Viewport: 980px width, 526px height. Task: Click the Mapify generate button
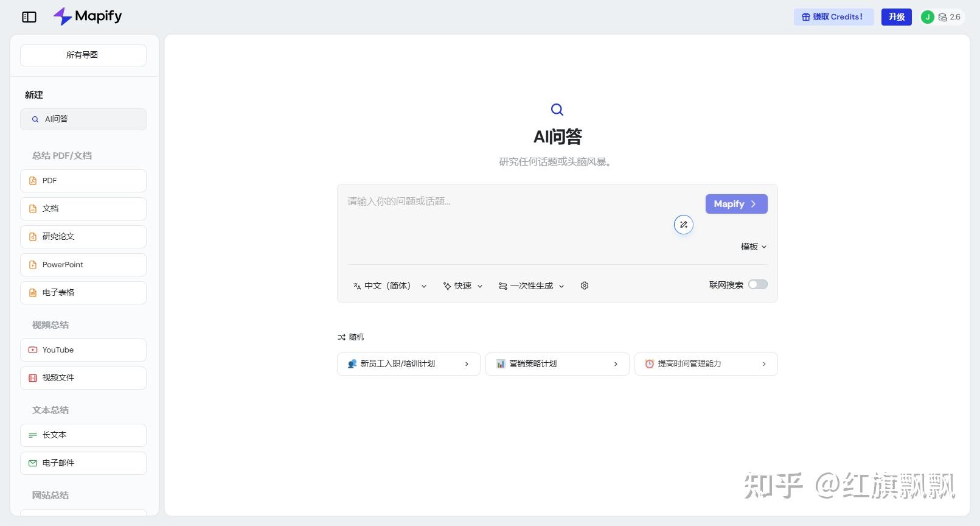pyautogui.click(x=737, y=204)
